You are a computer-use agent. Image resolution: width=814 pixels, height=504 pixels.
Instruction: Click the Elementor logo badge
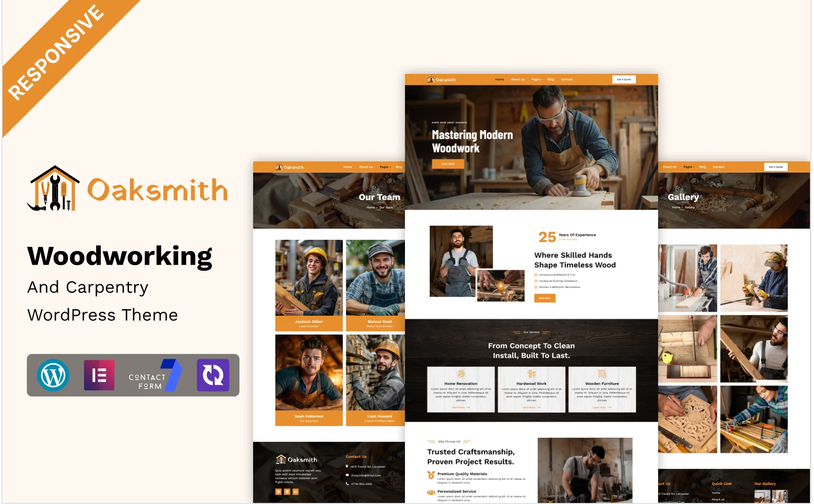pyautogui.click(x=99, y=375)
